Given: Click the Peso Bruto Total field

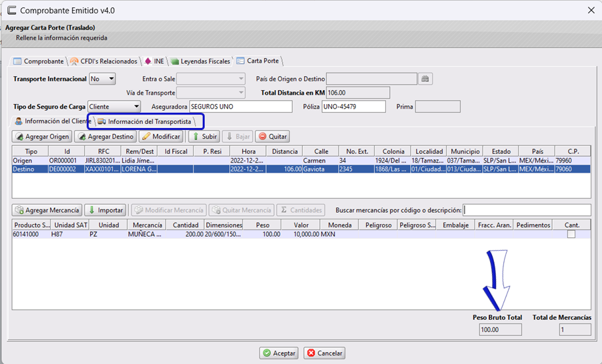Looking at the screenshot, I should pyautogui.click(x=500, y=329).
